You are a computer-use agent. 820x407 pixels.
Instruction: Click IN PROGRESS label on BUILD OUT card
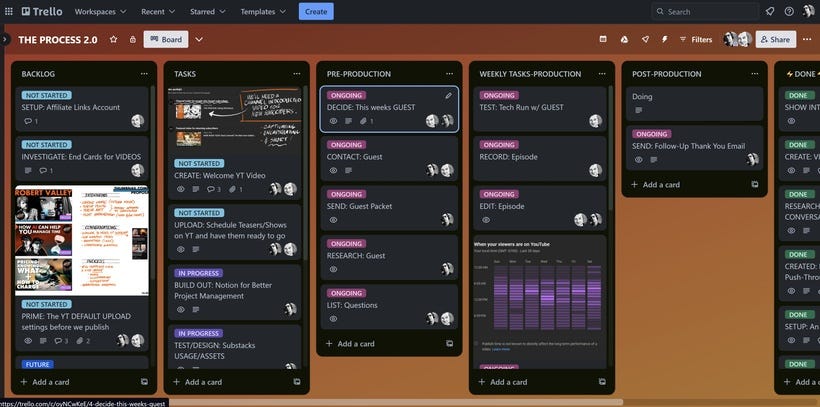pos(198,273)
